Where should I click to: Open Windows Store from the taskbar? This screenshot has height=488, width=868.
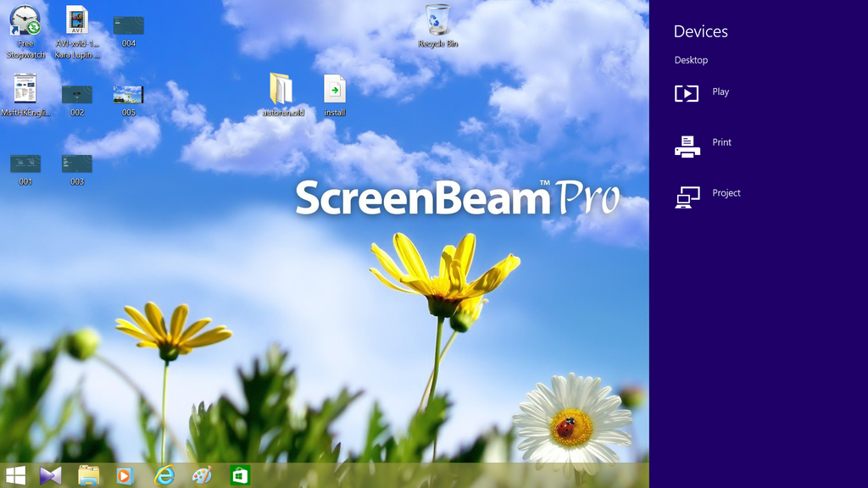click(x=240, y=475)
